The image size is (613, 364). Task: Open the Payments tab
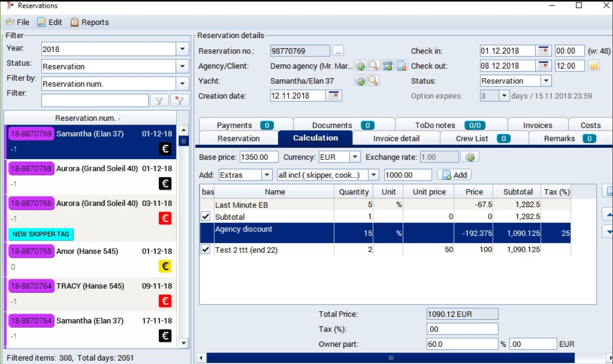[x=246, y=125]
